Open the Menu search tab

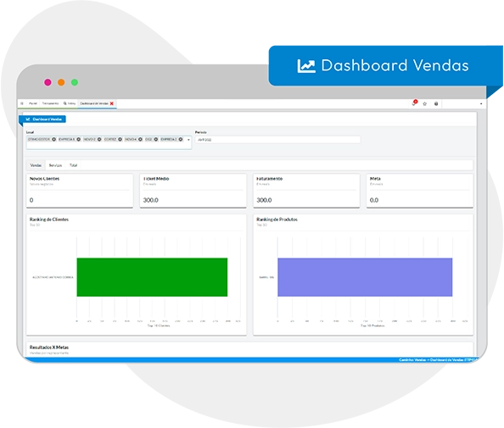(x=70, y=103)
